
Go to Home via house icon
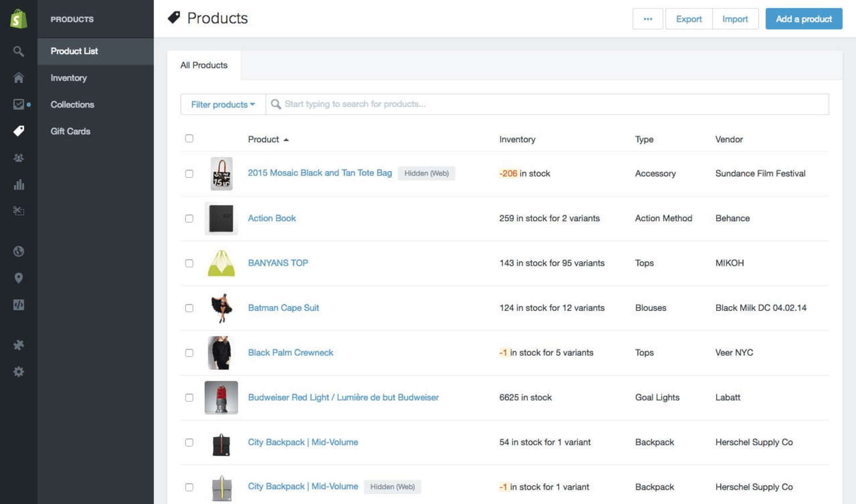(x=18, y=78)
